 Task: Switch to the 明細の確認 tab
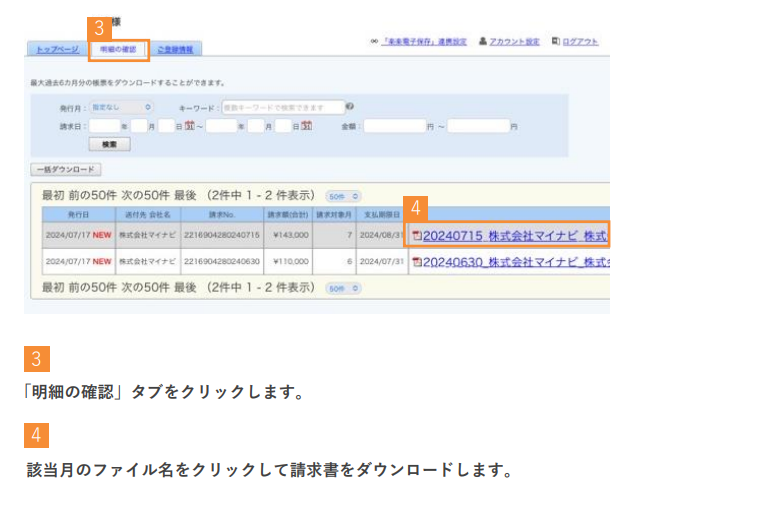pos(119,48)
